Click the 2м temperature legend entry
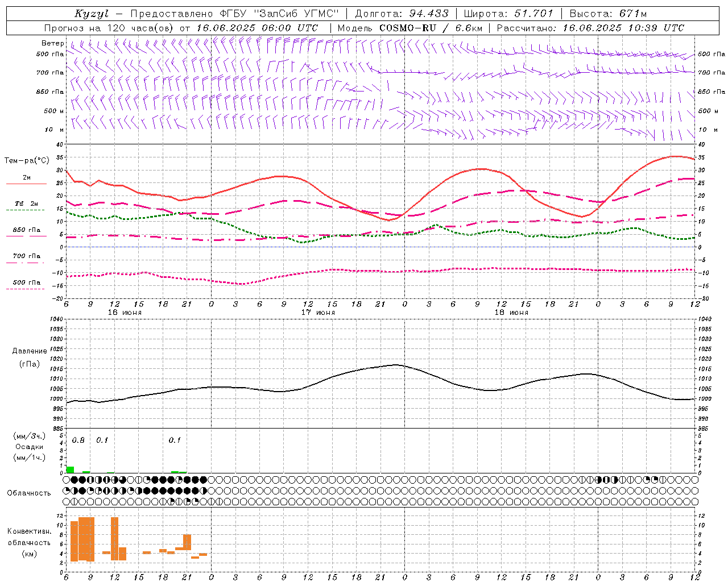728x582 pixels. pyautogui.click(x=27, y=178)
